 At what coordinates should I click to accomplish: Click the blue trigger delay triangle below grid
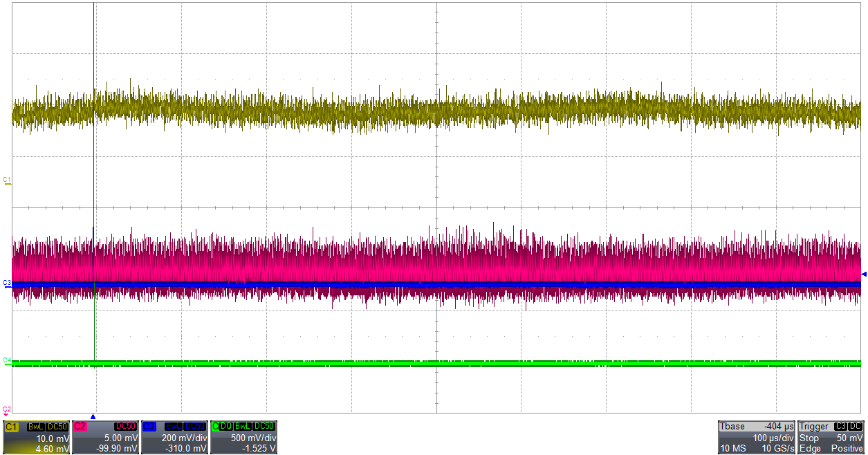[93, 416]
